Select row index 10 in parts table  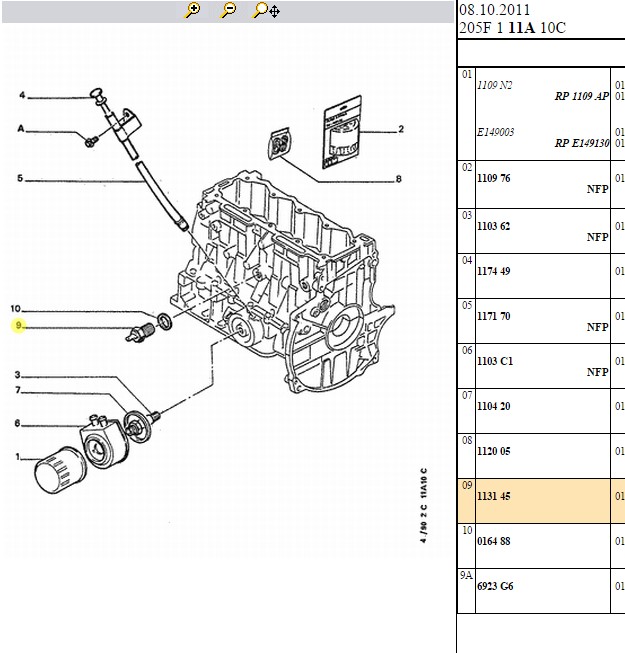467,530
